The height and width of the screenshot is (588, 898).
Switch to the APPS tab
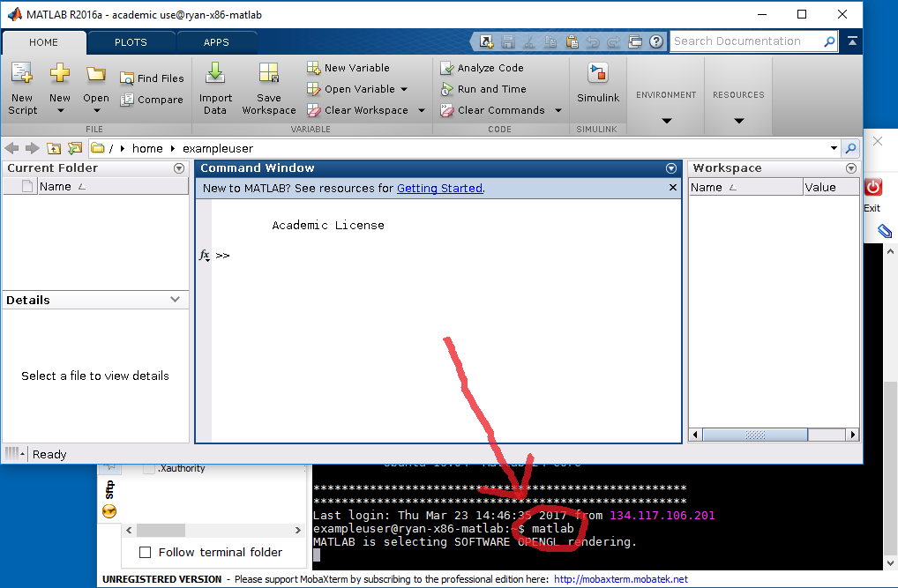[216, 42]
